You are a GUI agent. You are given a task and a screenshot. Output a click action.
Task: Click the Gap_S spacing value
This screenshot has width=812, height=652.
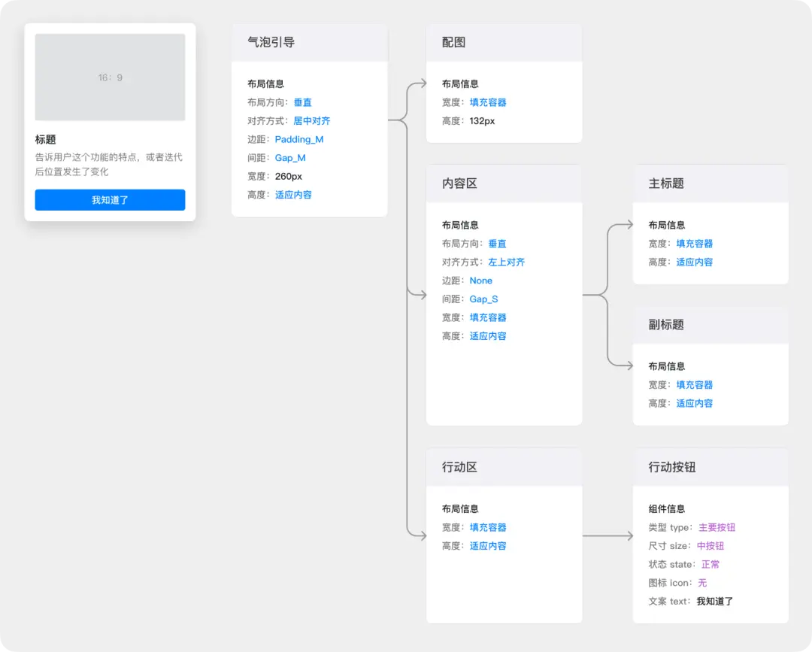[484, 299]
